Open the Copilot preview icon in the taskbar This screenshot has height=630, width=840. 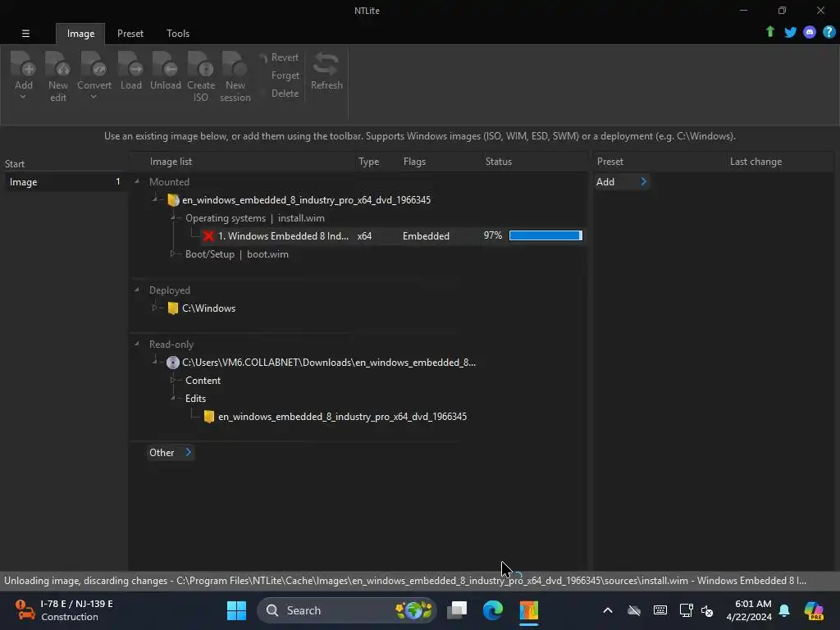[814, 610]
